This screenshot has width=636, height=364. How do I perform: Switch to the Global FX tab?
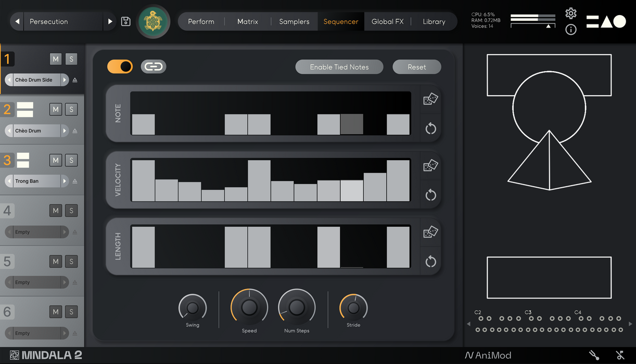(x=387, y=21)
